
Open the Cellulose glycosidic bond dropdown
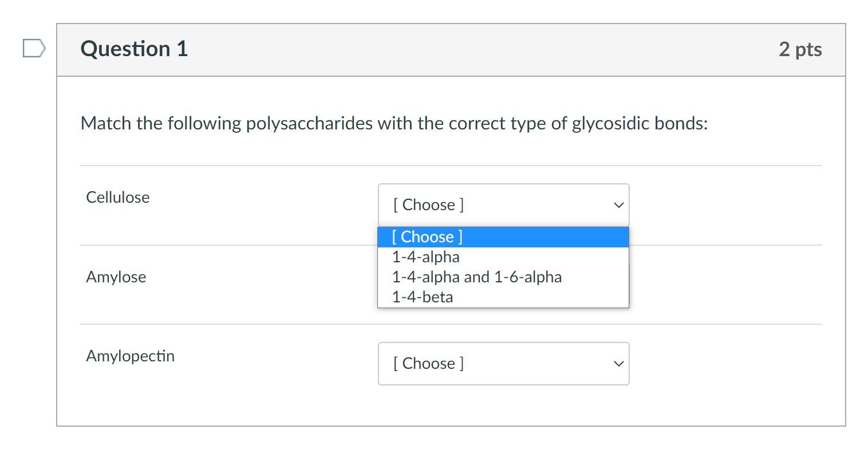503,204
